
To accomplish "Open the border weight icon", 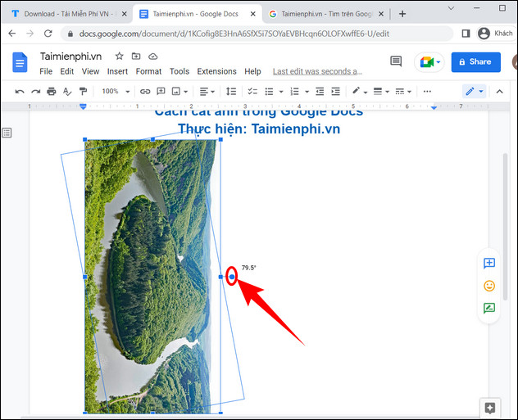I will 378,92.
